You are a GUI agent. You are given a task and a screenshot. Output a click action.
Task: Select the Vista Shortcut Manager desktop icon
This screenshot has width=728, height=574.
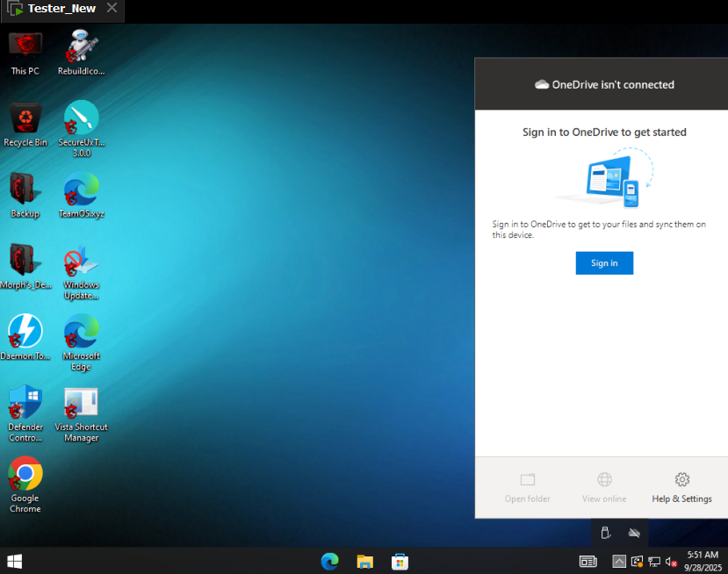point(82,413)
